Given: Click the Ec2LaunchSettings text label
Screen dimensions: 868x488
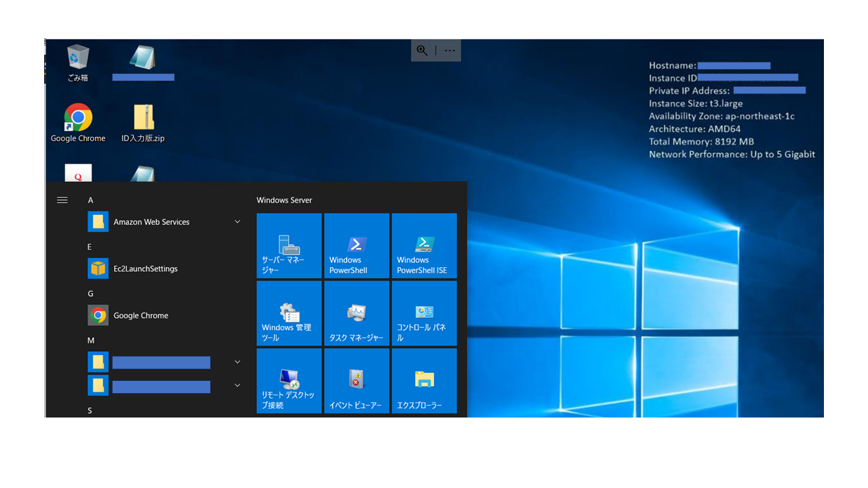Looking at the screenshot, I should coord(145,268).
